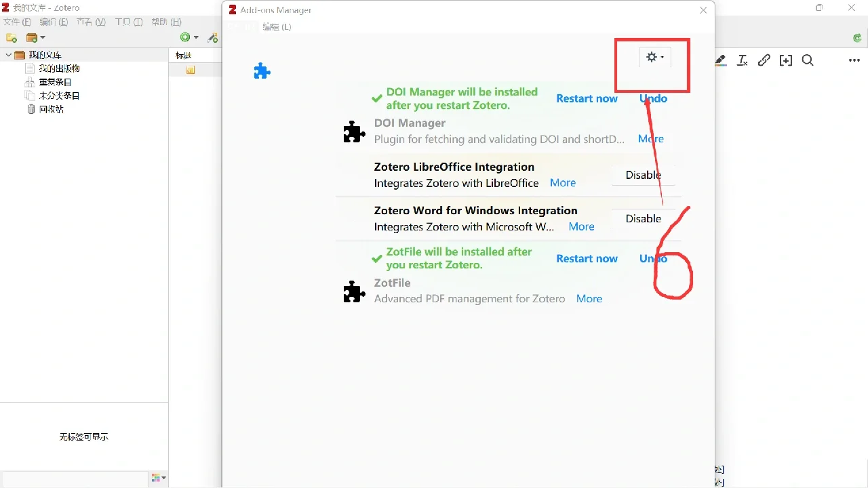
Task: Click the 标题 column header in Zotero
Action: 183,56
